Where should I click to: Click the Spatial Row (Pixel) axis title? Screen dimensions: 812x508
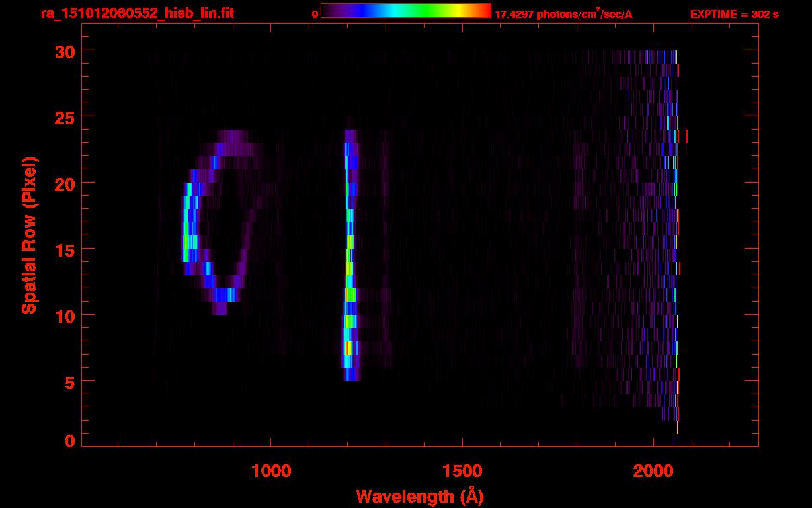point(29,235)
